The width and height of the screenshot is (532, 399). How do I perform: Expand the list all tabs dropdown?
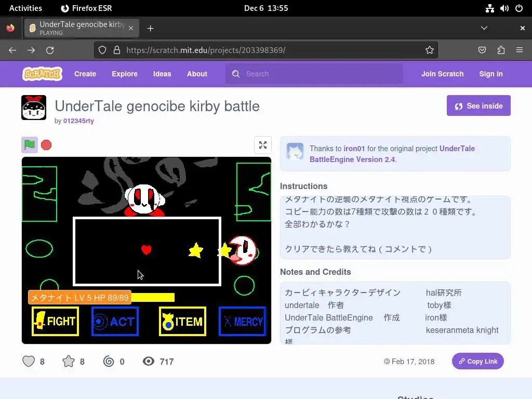coord(484,28)
